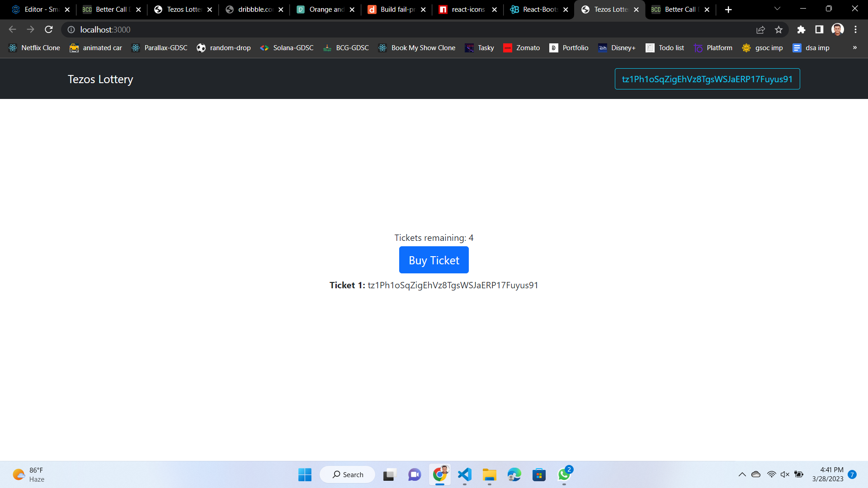Open the Chrome profile avatar
The image size is (868, 488).
837,29
